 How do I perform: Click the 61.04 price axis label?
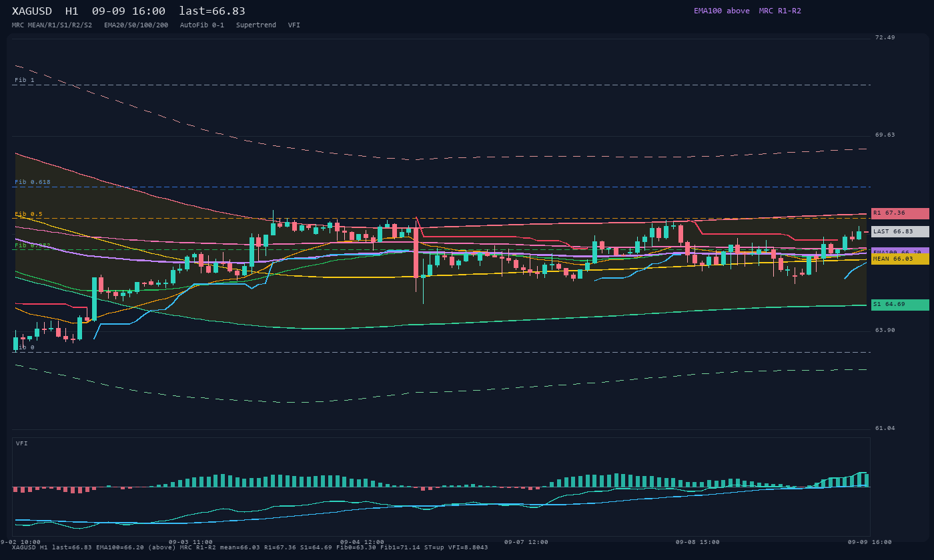pos(885,428)
